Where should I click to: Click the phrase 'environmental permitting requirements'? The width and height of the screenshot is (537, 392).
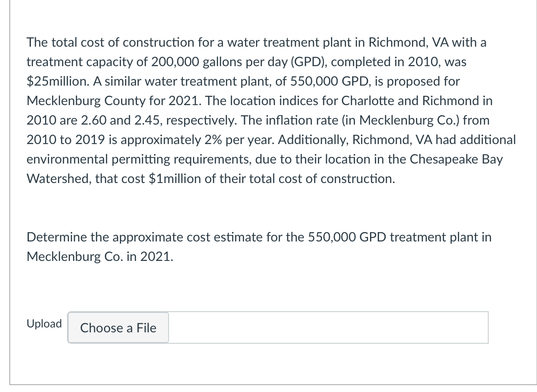point(139,159)
